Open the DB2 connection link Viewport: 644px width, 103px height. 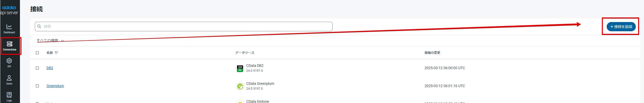[x=50, y=68]
